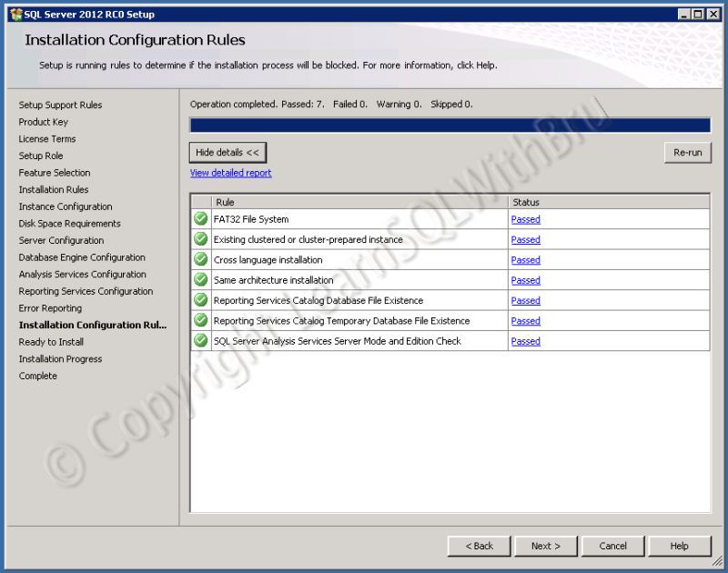Viewport: 728px width, 573px height.
Task: Click the check icon for Existing clustered instance rule
Action: [x=200, y=239]
